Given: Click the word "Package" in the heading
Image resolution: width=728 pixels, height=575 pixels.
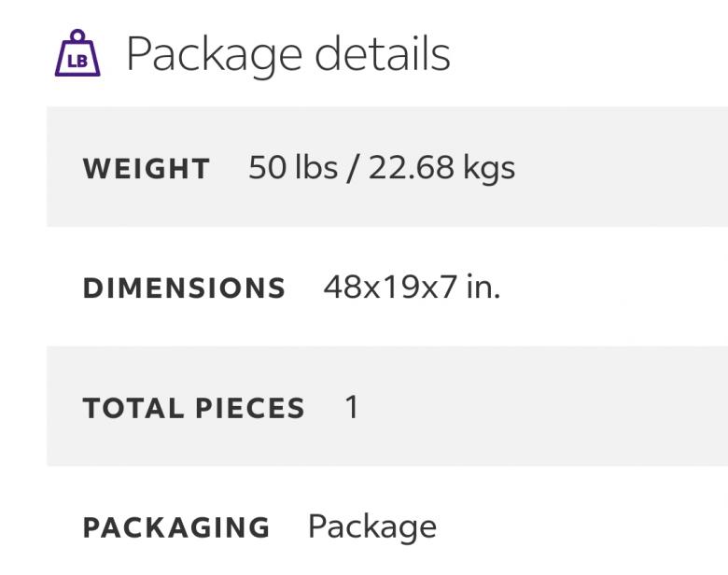Looking at the screenshot, I should click(x=213, y=54).
